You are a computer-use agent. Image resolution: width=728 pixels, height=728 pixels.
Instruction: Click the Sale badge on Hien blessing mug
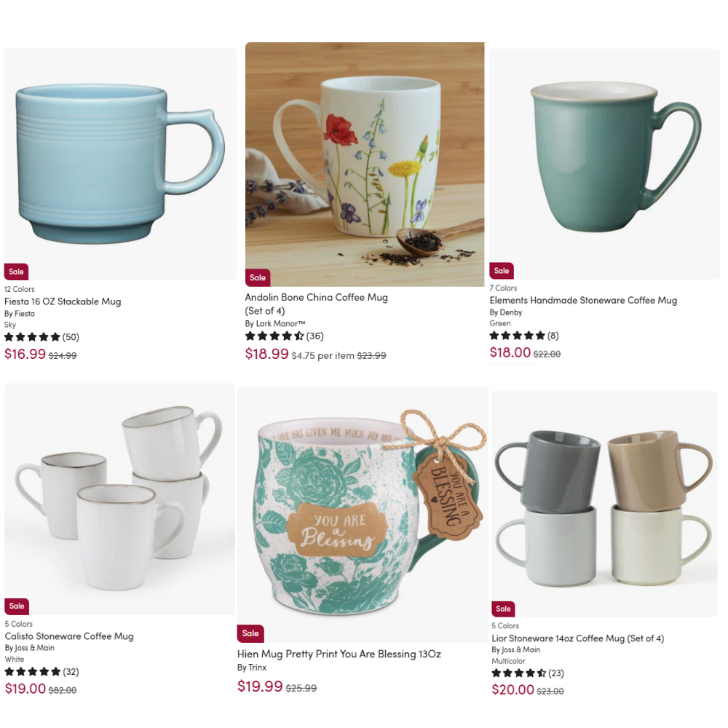(250, 633)
